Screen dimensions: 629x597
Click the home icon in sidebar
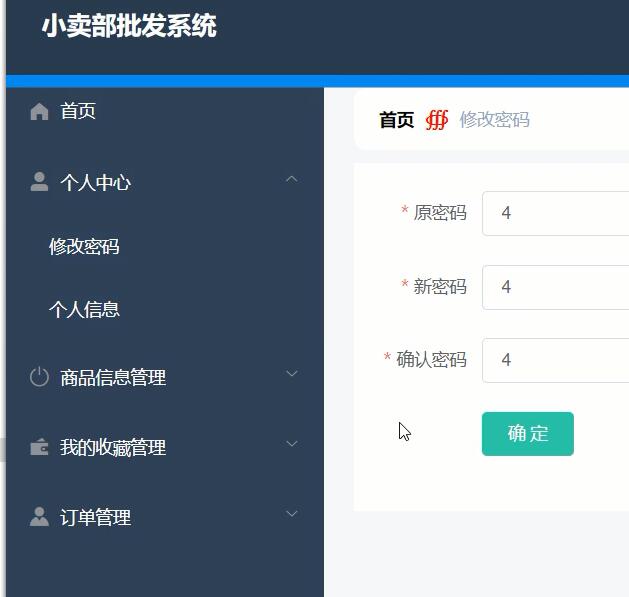[x=39, y=111]
